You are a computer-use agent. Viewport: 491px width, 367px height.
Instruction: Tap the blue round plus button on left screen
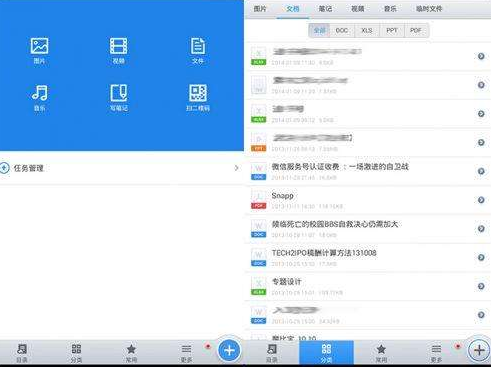click(229, 350)
